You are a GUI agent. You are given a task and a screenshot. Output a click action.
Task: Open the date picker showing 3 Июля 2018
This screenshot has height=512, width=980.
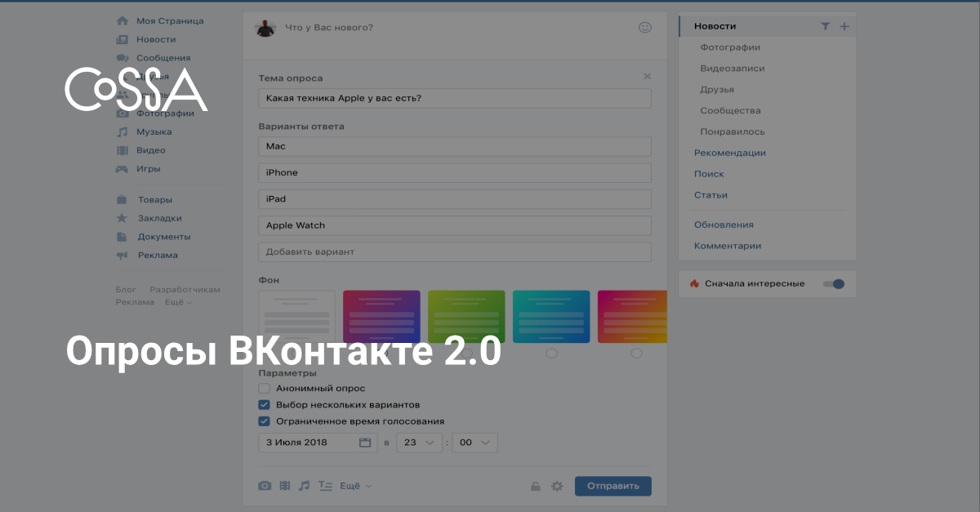[x=318, y=443]
